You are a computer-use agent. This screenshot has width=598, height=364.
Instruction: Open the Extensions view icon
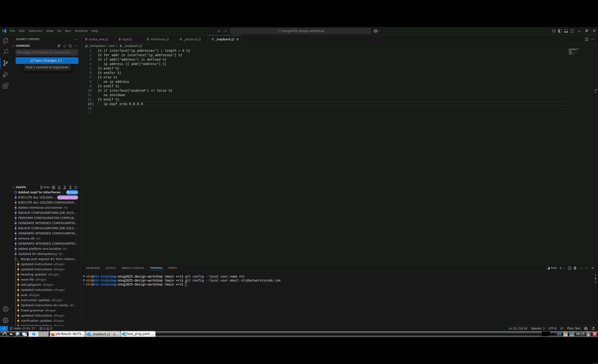tap(5, 86)
